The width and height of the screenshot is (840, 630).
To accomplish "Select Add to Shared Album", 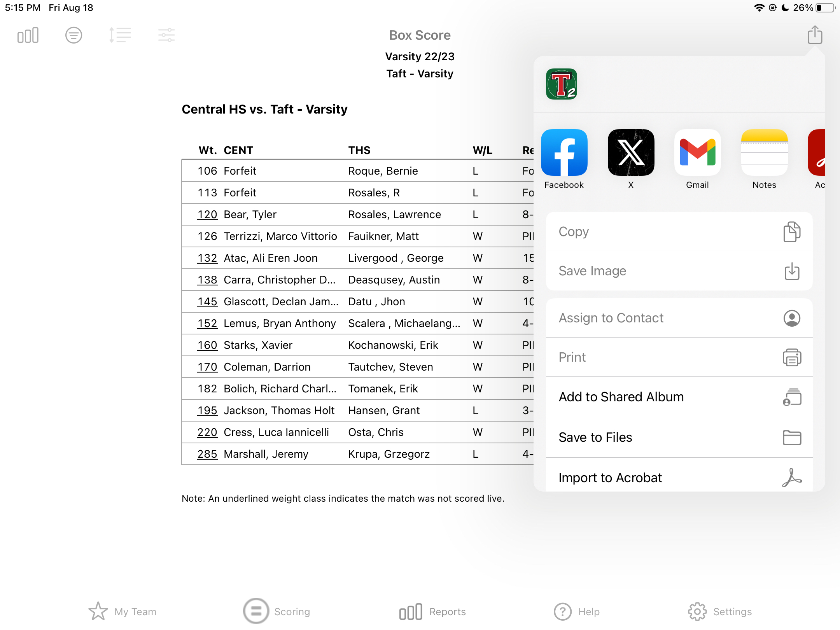I will pos(679,397).
